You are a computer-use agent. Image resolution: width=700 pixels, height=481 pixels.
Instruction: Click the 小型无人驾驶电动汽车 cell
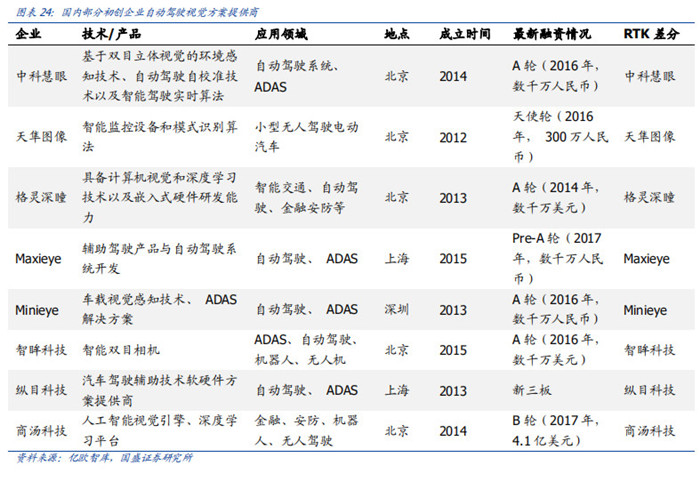(x=307, y=137)
